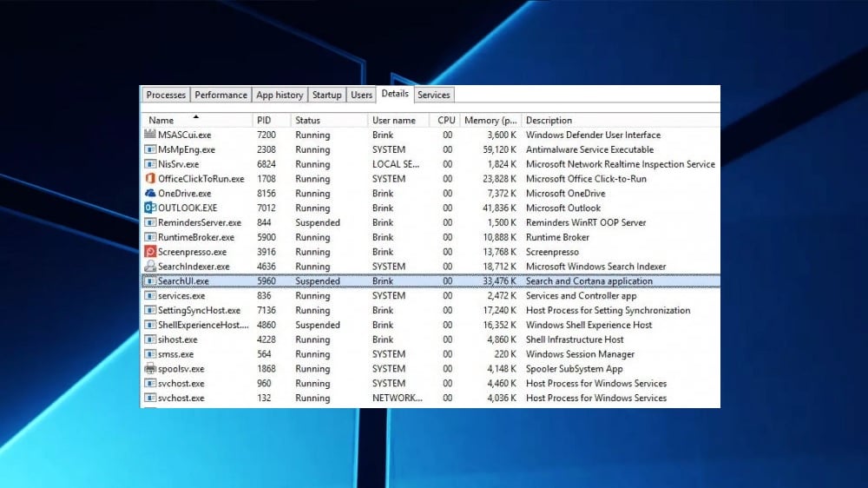Select the SearchUI.exe process name

pyautogui.click(x=183, y=280)
